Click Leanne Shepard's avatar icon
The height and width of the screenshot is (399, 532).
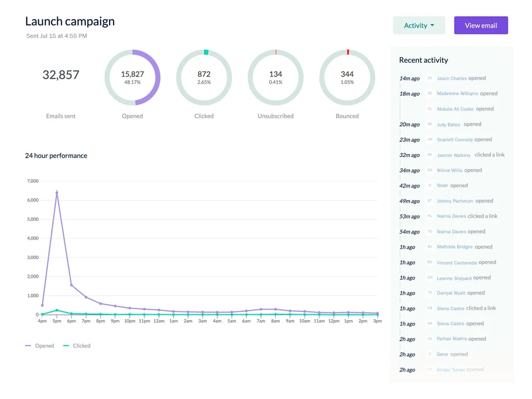click(430, 278)
